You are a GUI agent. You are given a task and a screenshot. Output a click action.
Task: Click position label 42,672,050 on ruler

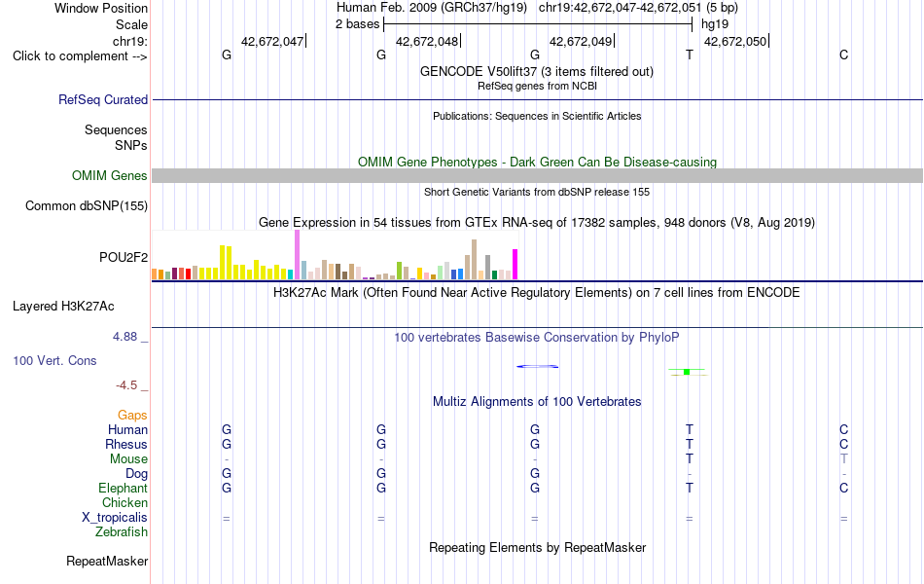click(x=735, y=41)
